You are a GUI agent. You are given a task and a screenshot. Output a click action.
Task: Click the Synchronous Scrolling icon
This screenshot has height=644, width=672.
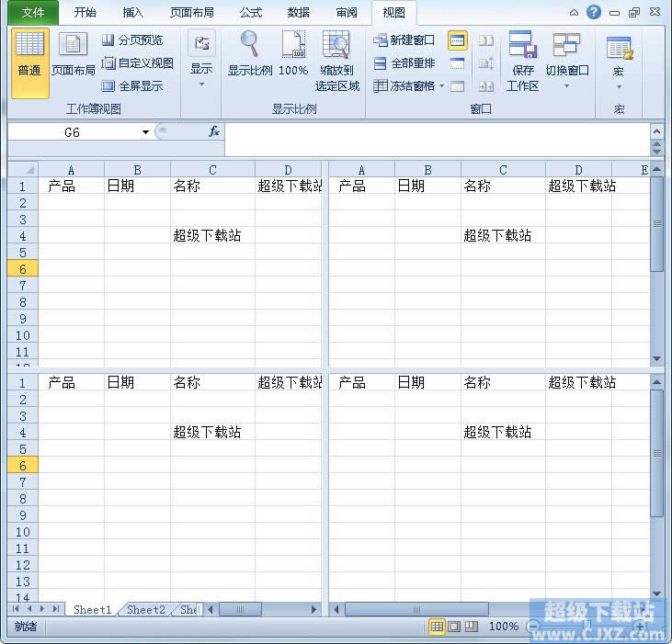(x=486, y=63)
